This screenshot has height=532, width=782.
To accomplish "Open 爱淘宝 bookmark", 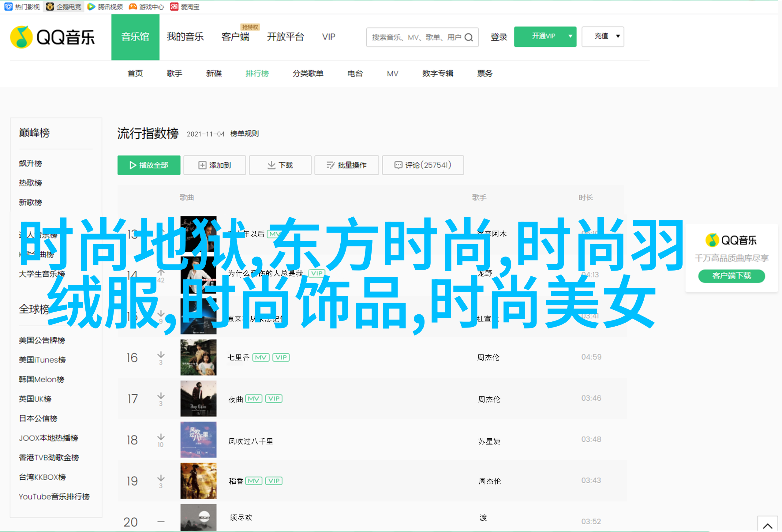I will 185,7.
